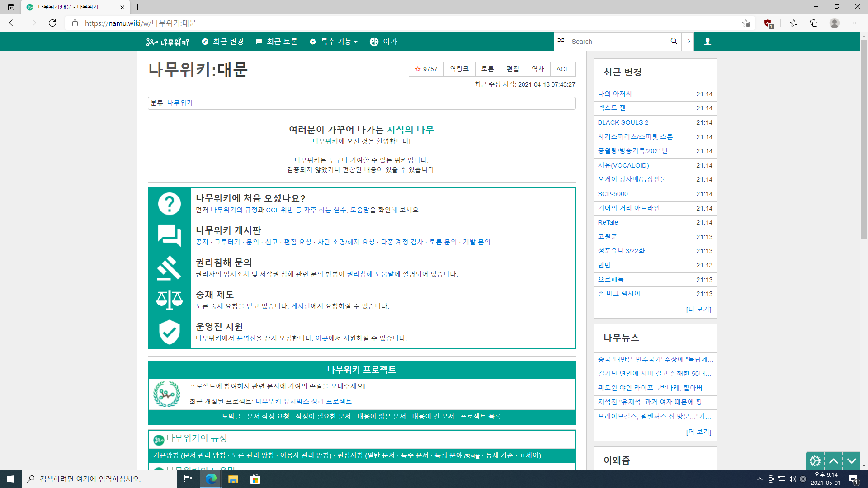
Task: Show hidden system tray icons chevron
Action: click(760, 479)
